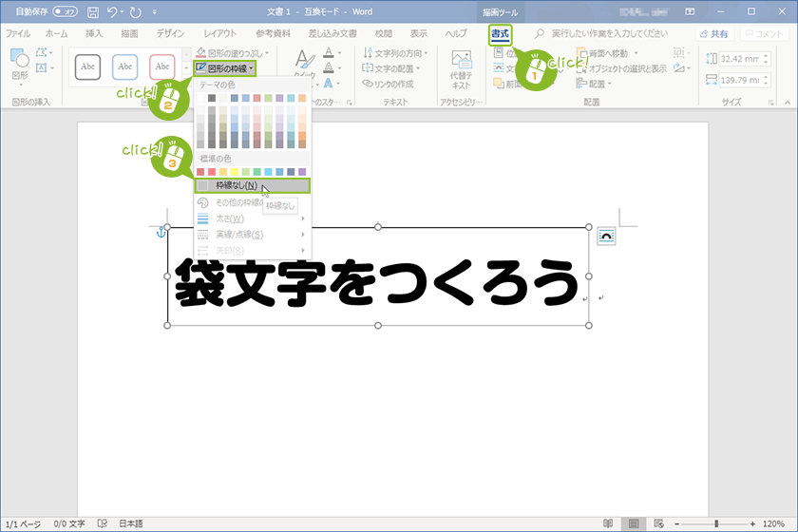Click the proofing check icon in status bar
This screenshot has height=532, width=798.
coord(103,523)
